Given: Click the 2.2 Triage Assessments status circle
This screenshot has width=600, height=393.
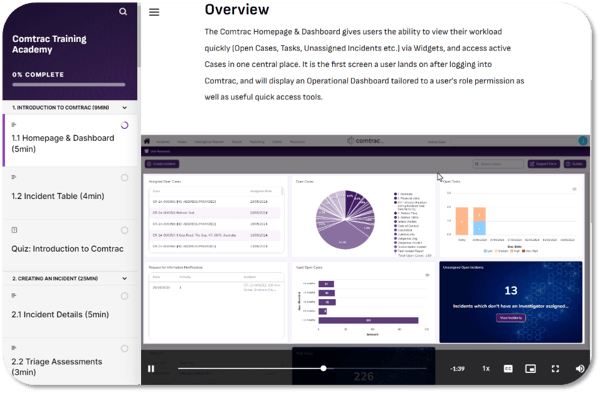Looking at the screenshot, I should click(124, 348).
